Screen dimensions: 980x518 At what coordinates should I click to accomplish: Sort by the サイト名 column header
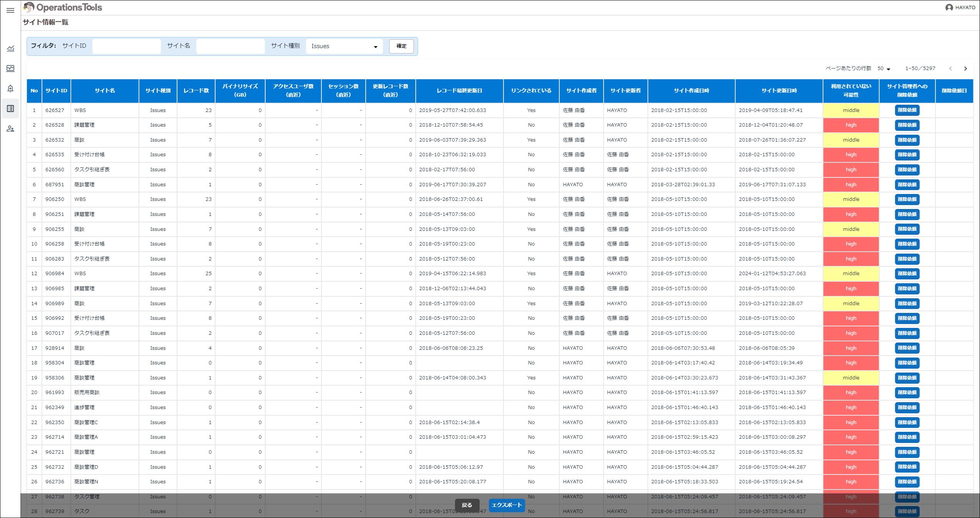105,91
